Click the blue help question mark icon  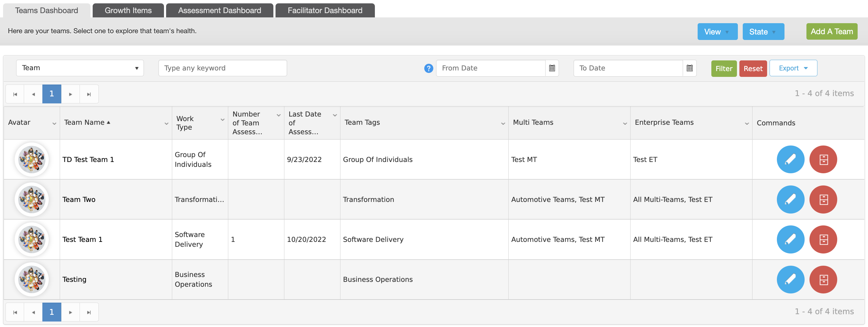[x=428, y=68]
